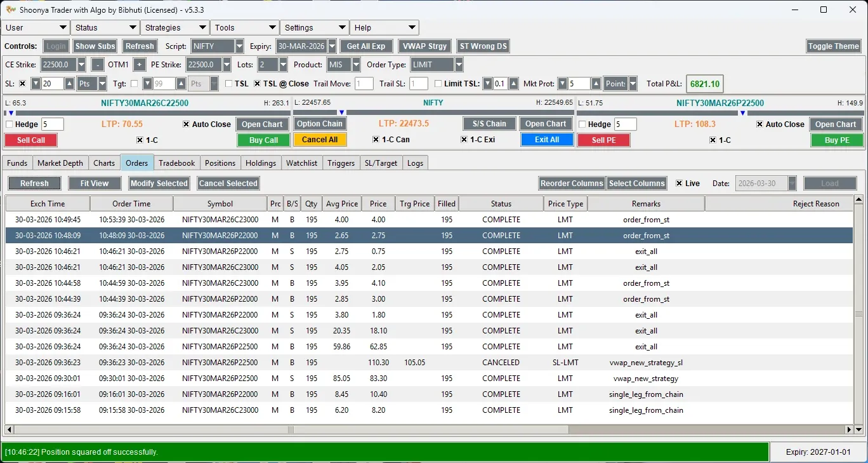Toggle Auto Close for NIFTY30MAR26C22500
The width and height of the screenshot is (868, 463).
187,124
